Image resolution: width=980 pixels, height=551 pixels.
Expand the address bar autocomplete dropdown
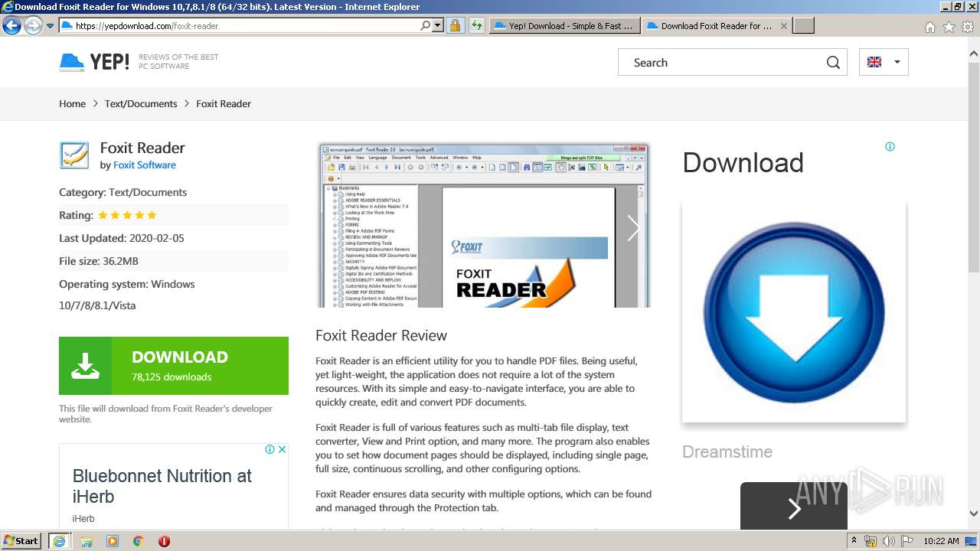[x=438, y=26]
